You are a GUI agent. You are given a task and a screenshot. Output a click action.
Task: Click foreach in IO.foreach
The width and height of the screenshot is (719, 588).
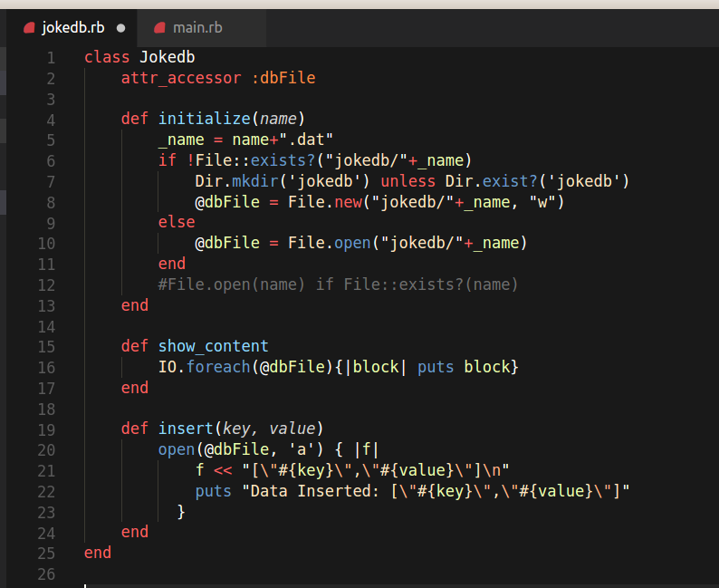[218, 367]
